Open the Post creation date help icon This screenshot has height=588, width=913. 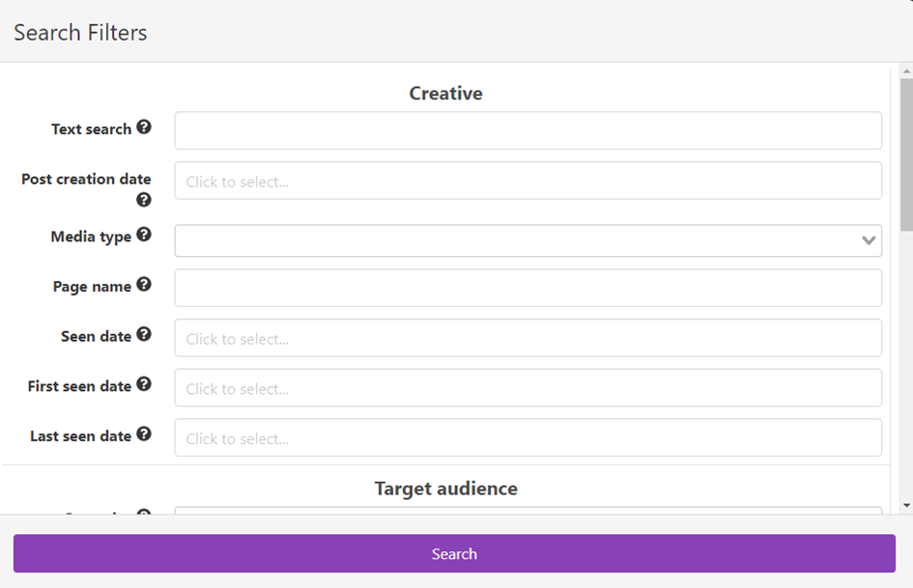click(144, 200)
